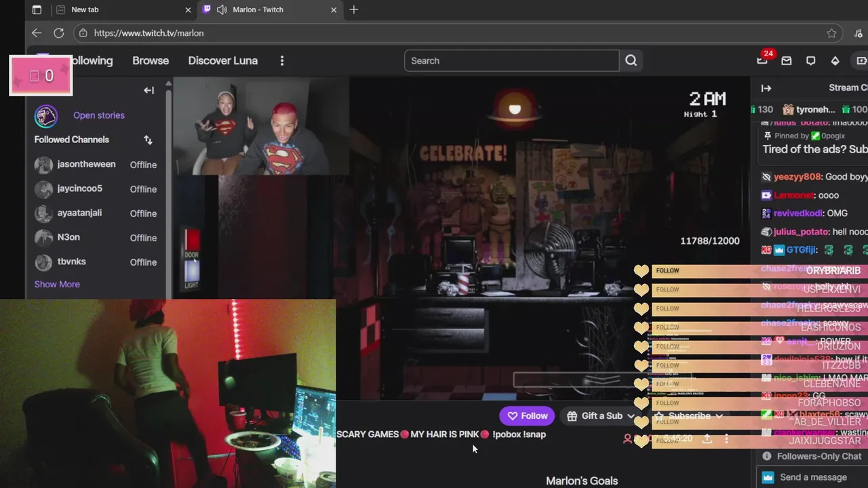Click the tbvnks channel avatar
Image resolution: width=868 pixels, height=488 pixels.
pyautogui.click(x=43, y=262)
